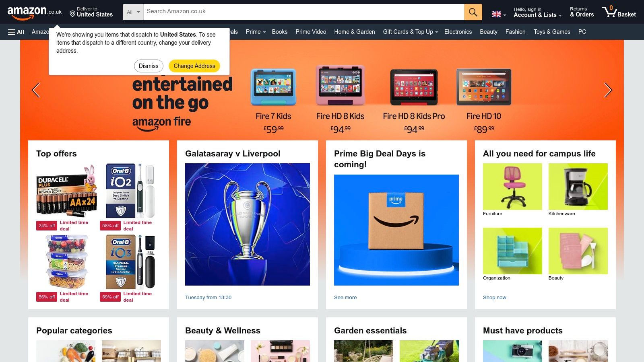The width and height of the screenshot is (644, 362).
Task: Open See more under Prime Big Deal Days
Action: click(345, 298)
